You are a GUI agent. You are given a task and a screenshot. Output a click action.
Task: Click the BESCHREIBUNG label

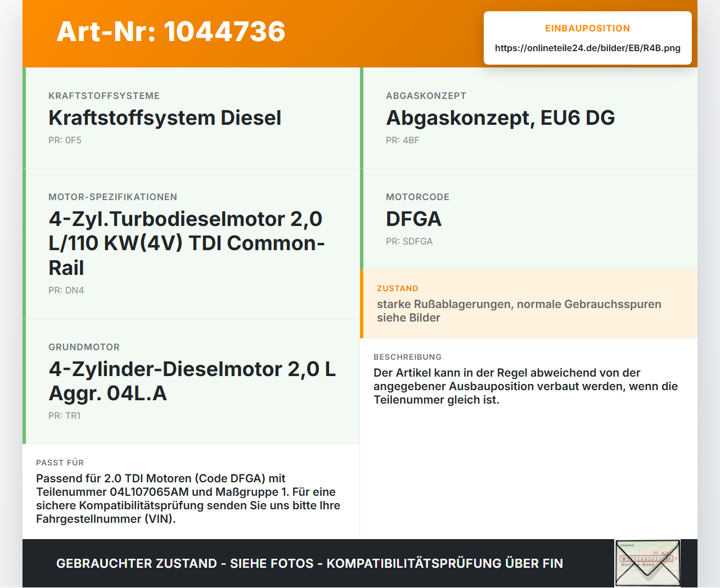tap(408, 357)
